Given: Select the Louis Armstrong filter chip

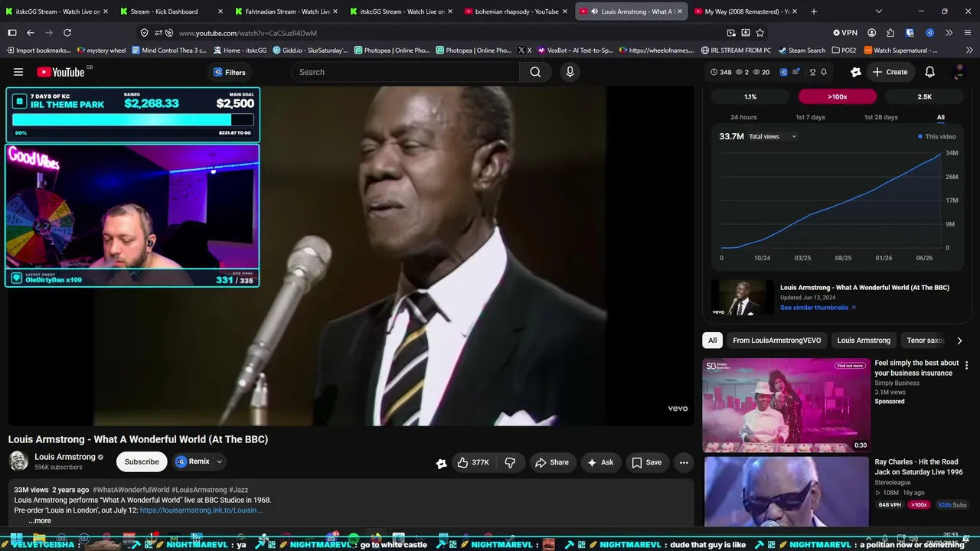Looking at the screenshot, I should click(x=864, y=341).
